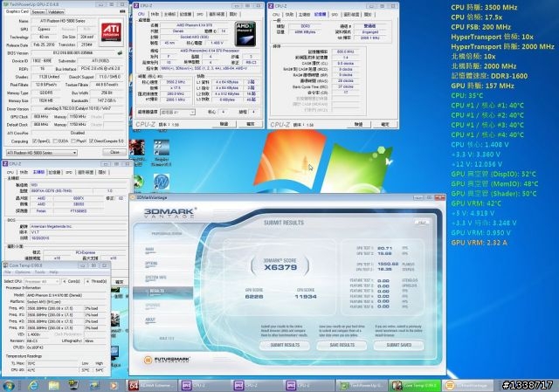Open the Windows Start orb
This screenshot has width=559, height=392.
pos(8,385)
